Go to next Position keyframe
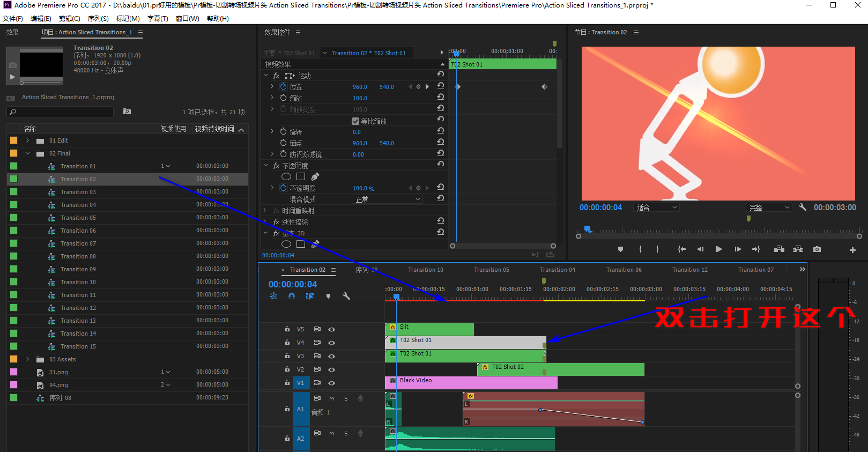 (x=427, y=86)
